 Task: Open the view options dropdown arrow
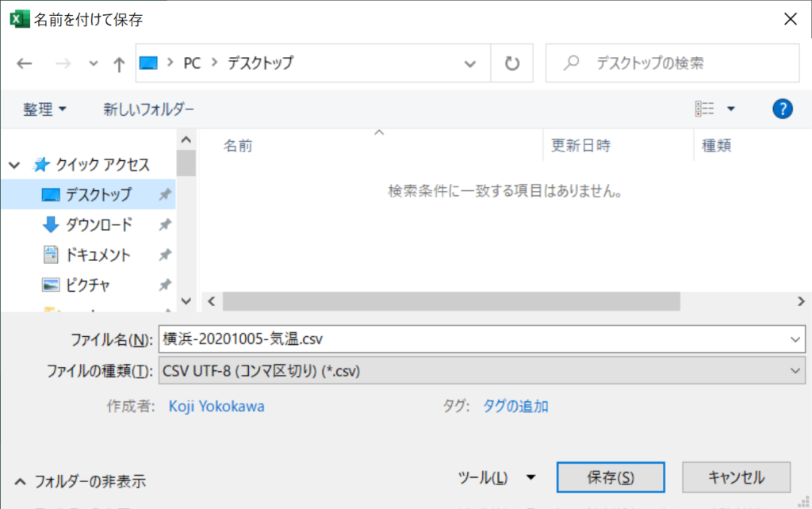(731, 109)
